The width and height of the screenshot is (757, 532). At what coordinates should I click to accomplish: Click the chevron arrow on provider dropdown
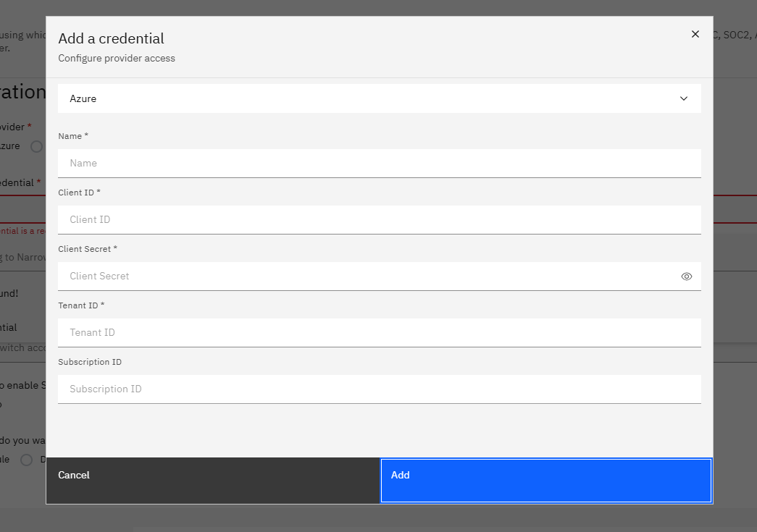pos(684,98)
